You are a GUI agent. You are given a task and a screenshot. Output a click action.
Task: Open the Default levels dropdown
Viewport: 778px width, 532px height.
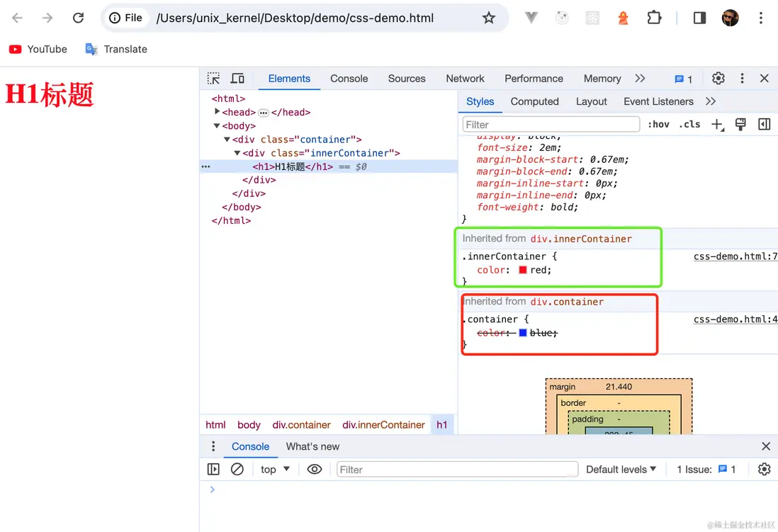(621, 469)
